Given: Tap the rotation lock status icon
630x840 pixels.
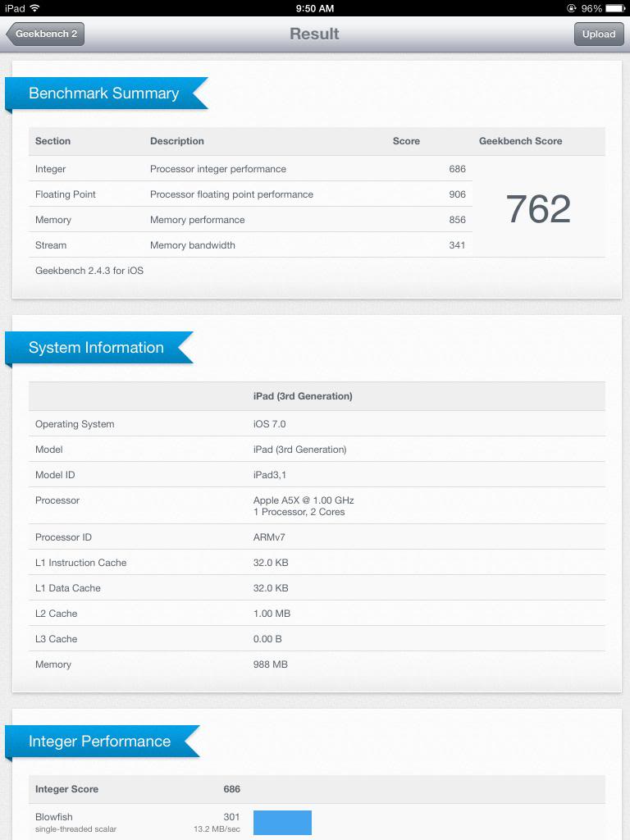Looking at the screenshot, I should tap(572, 8).
